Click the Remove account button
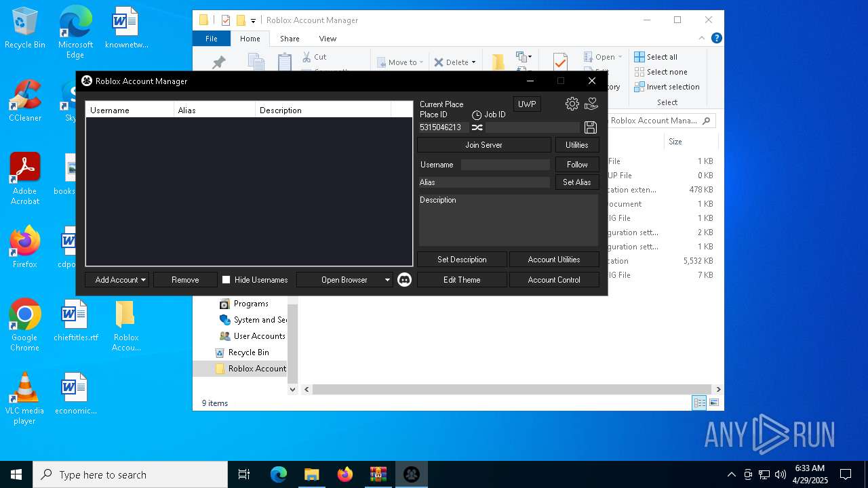This screenshot has height=488, width=868. [x=185, y=279]
